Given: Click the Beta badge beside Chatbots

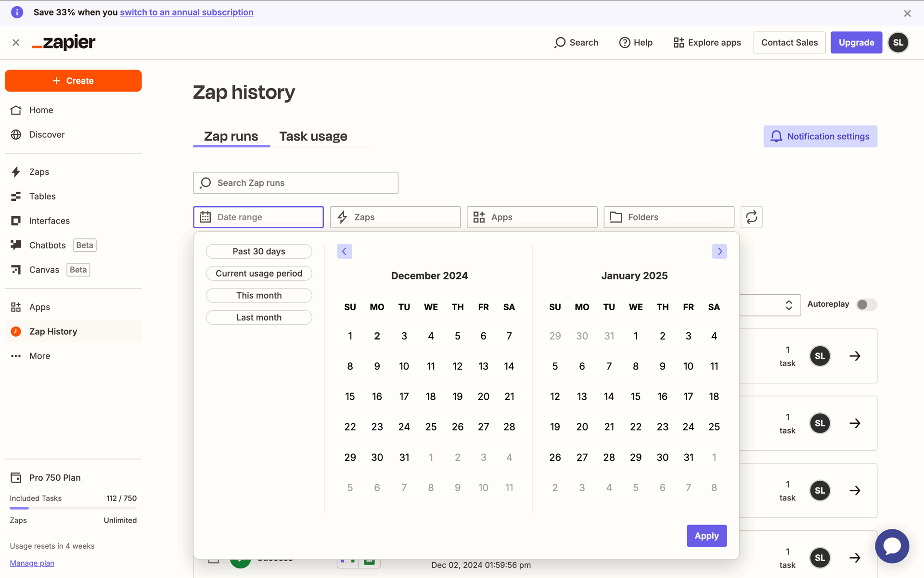Looking at the screenshot, I should [x=85, y=245].
